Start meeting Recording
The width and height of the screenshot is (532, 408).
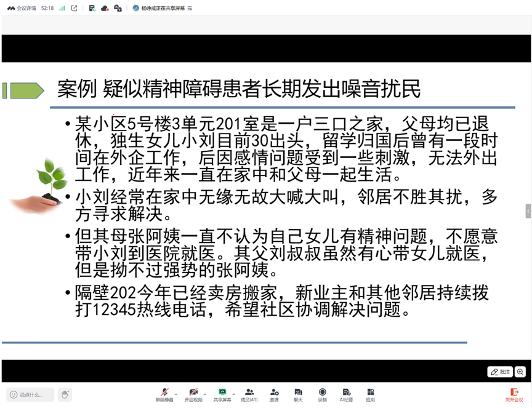point(322,394)
